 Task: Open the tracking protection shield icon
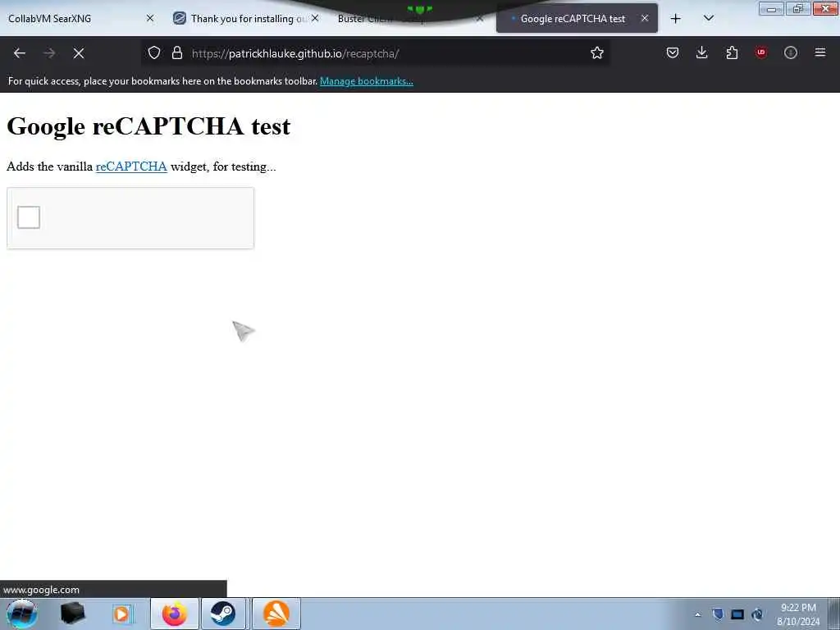[x=154, y=53]
